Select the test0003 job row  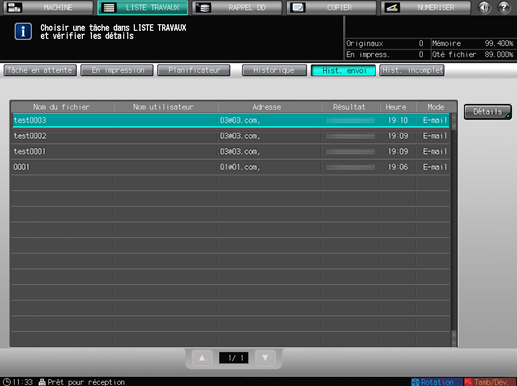click(231, 120)
